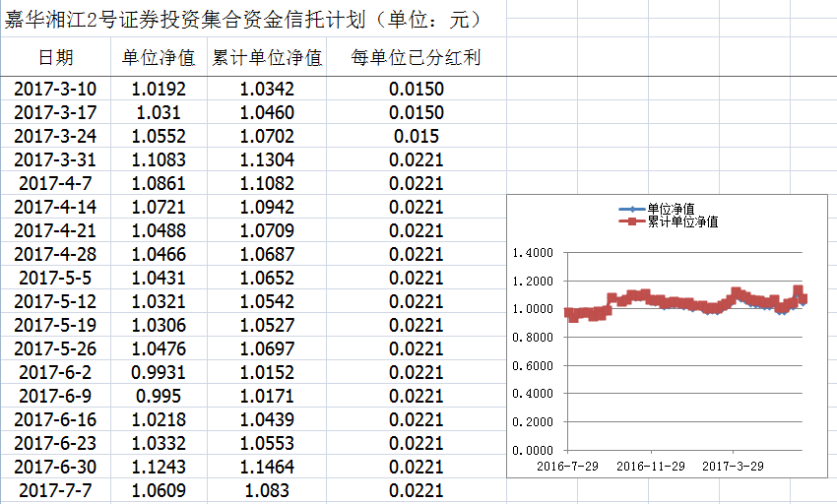Click the 日期 column header cell
837x504 pixels.
[55, 58]
